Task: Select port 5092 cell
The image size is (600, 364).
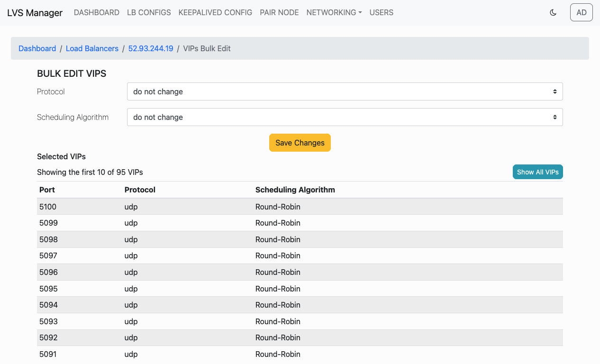Action: [x=80, y=337]
